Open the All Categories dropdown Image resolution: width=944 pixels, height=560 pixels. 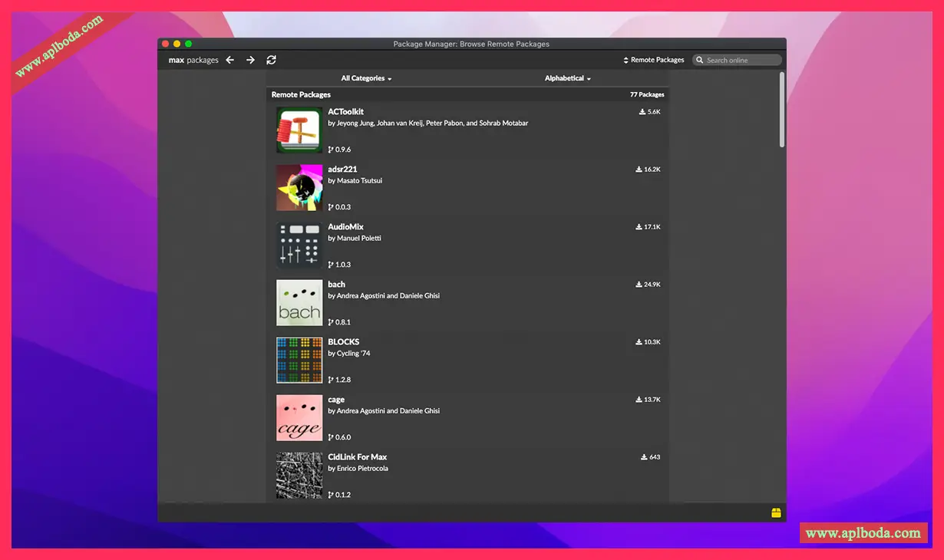366,78
